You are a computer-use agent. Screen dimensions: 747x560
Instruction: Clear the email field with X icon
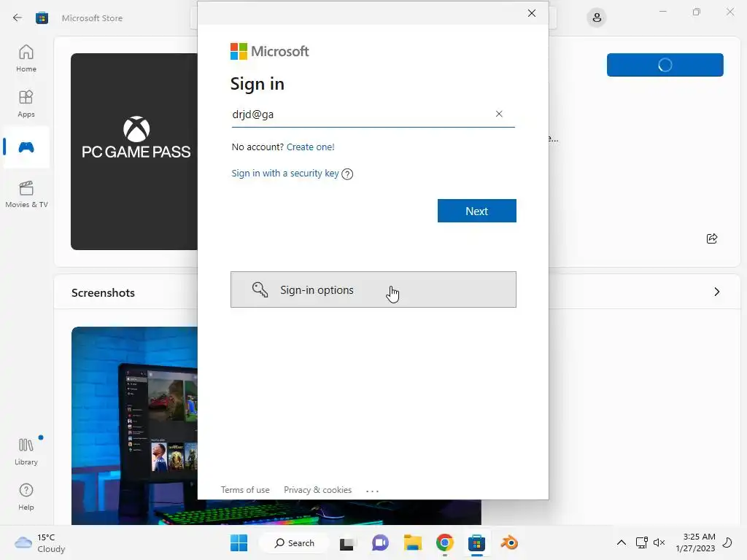click(x=499, y=114)
